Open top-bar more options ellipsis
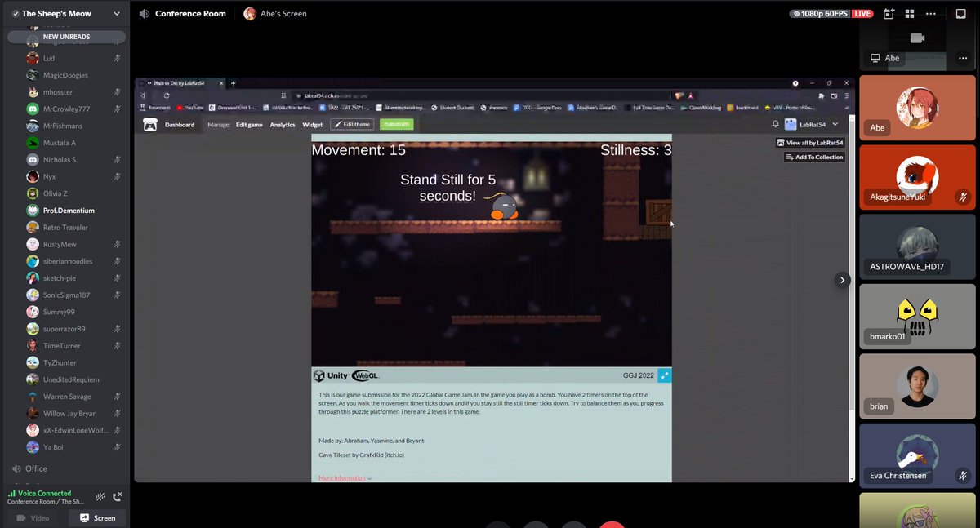 point(931,14)
